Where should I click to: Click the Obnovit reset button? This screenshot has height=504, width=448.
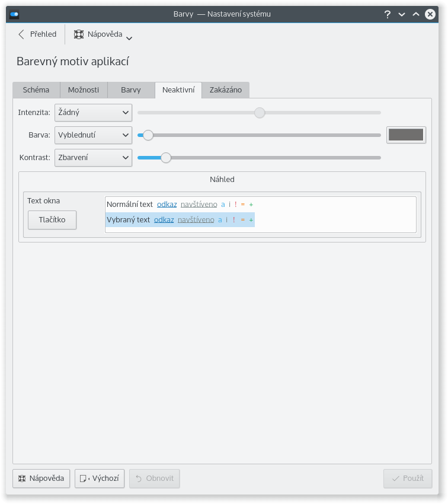point(155,479)
